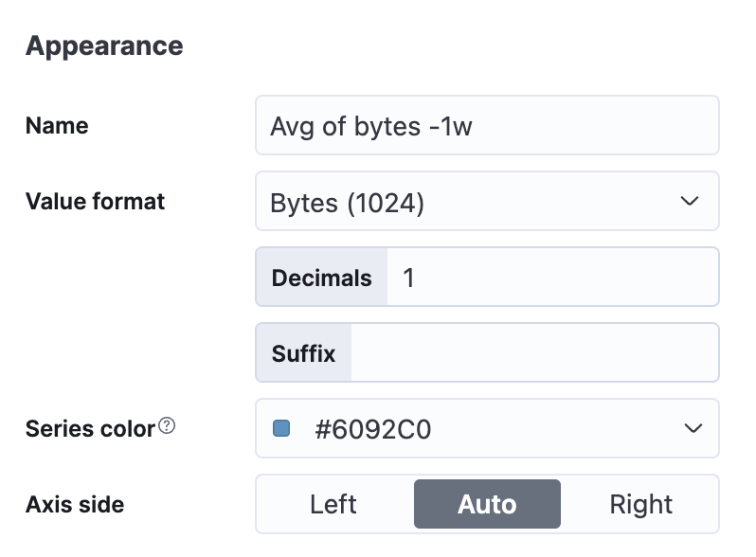Open the Series color dropdown chevron

pos(693,428)
